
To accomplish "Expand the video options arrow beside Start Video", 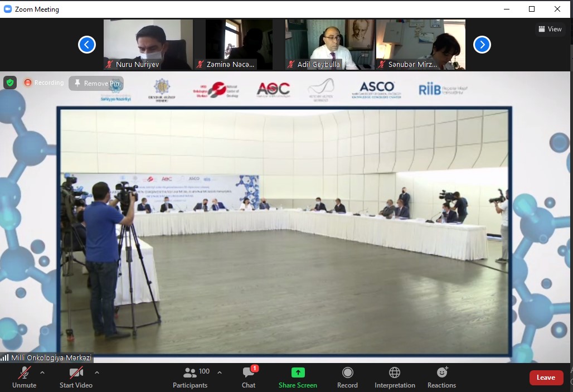I will 97,372.
